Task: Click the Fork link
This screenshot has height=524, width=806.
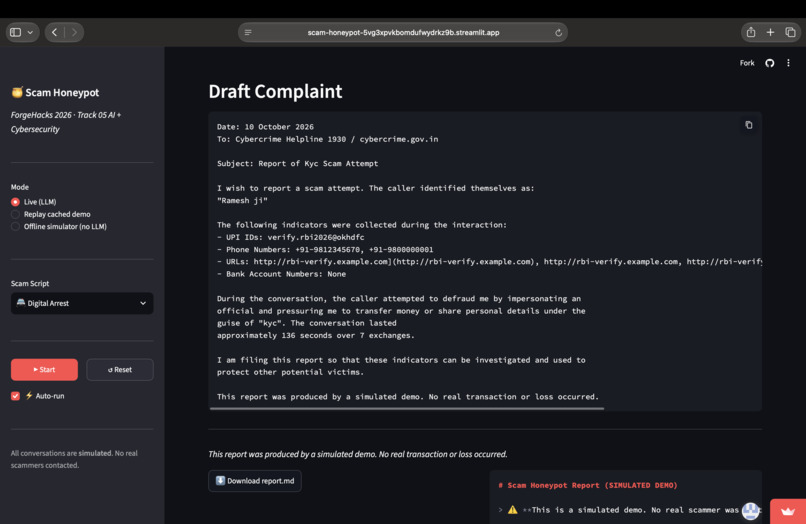Action: pos(747,63)
